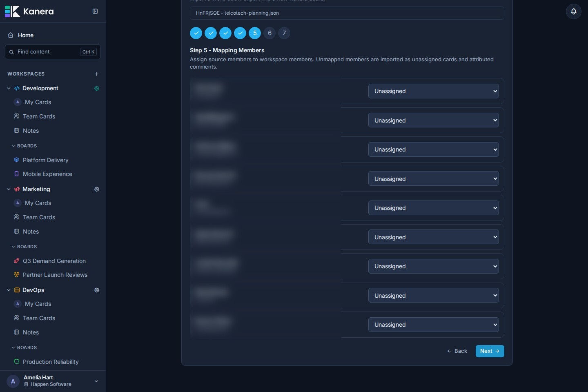Open the notifications bell
This screenshot has width=588, height=392.
pos(574,11)
